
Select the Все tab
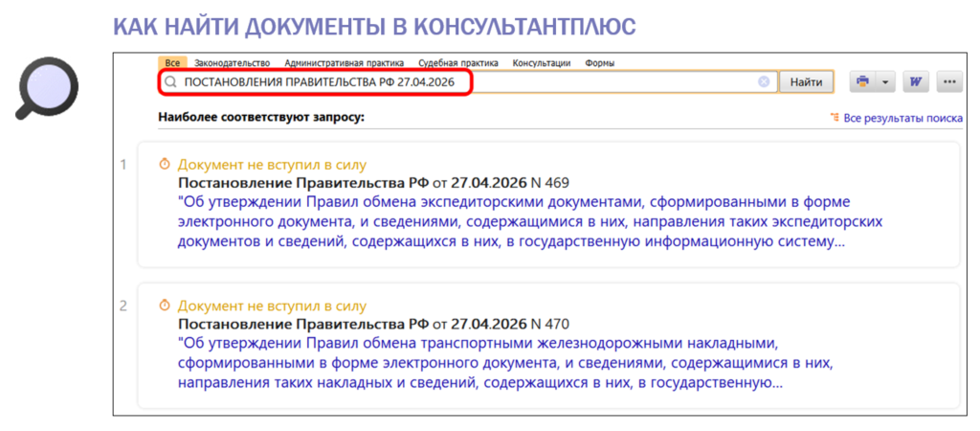coord(173,62)
